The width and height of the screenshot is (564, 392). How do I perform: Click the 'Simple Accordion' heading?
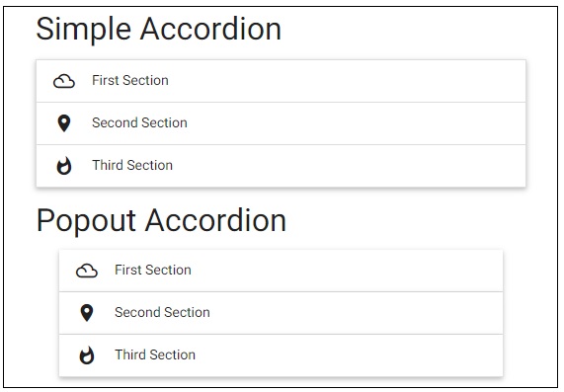(x=159, y=30)
